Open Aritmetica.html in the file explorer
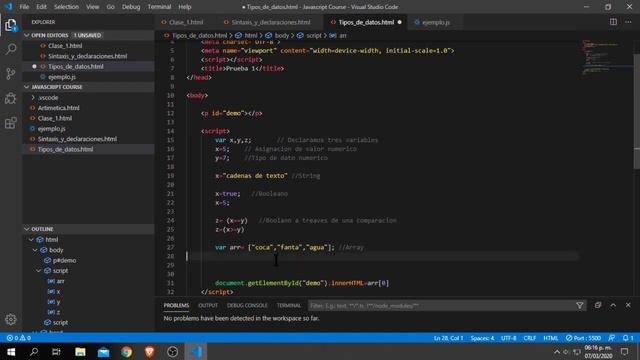 click(58, 108)
